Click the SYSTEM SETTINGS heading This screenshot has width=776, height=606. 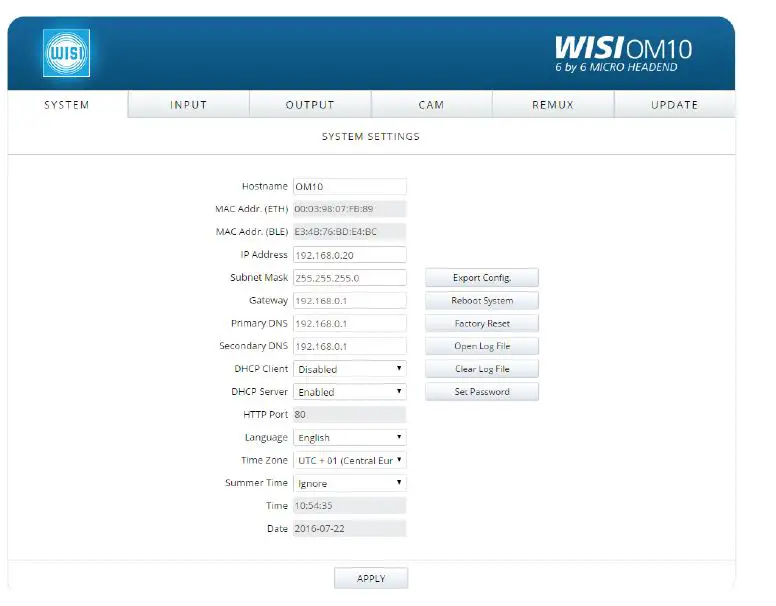(371, 137)
